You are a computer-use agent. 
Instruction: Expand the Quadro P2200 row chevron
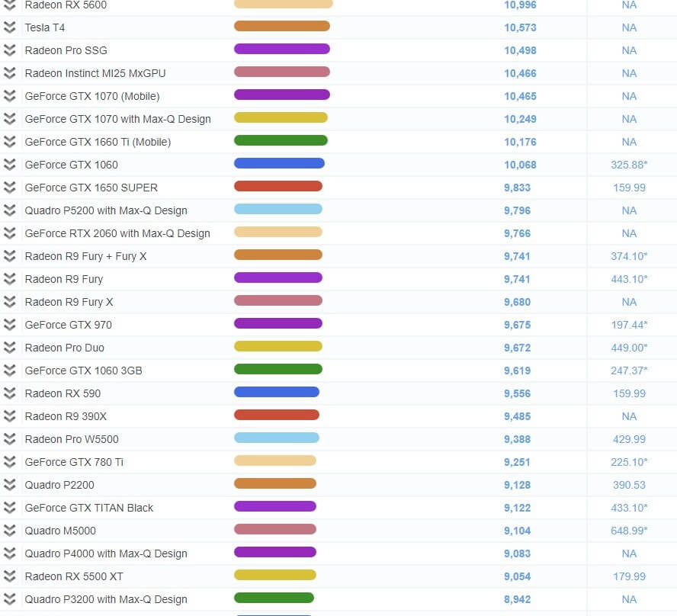click(x=9, y=485)
